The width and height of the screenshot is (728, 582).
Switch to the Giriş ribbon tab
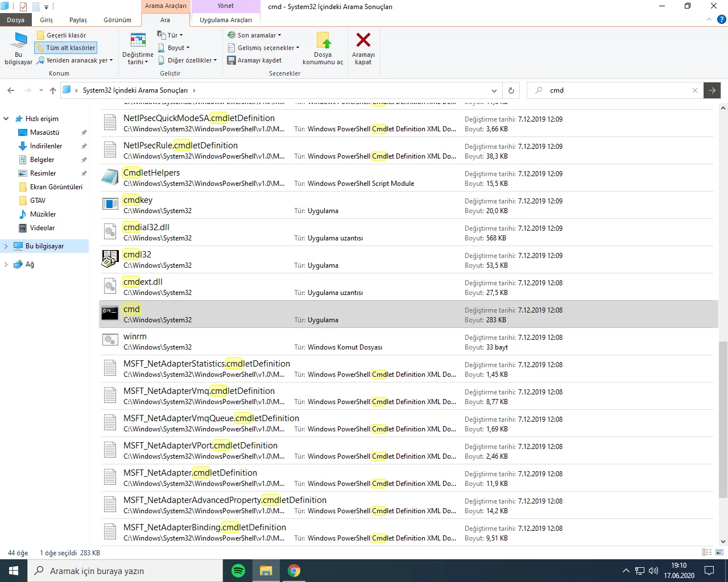(47, 20)
